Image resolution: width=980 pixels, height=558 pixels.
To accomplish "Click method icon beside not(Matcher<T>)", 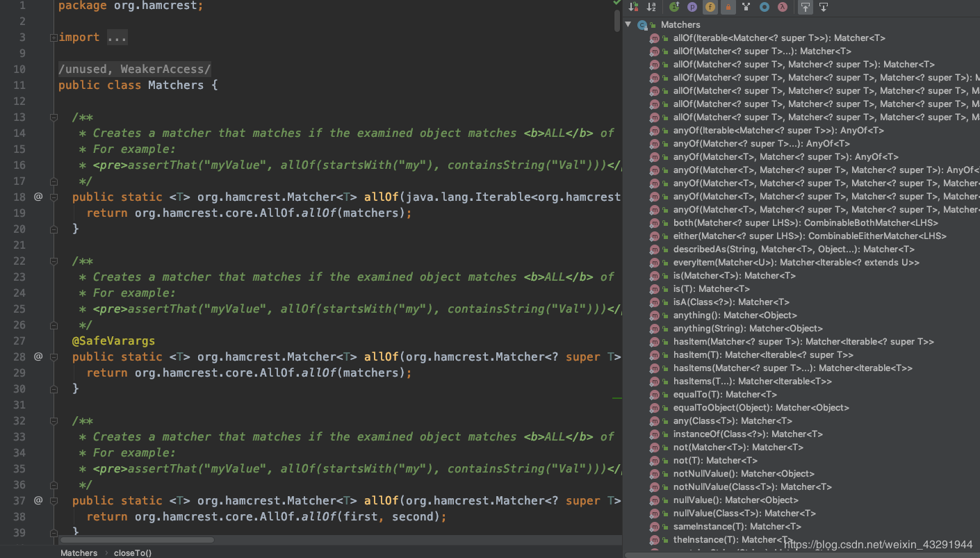I will (655, 448).
